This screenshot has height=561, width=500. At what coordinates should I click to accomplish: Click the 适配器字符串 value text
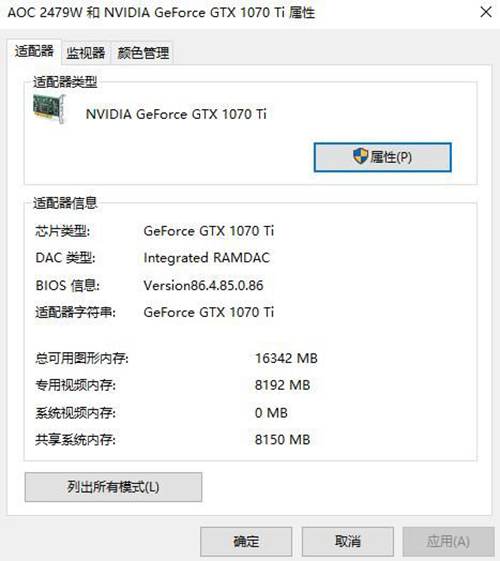[x=209, y=312]
